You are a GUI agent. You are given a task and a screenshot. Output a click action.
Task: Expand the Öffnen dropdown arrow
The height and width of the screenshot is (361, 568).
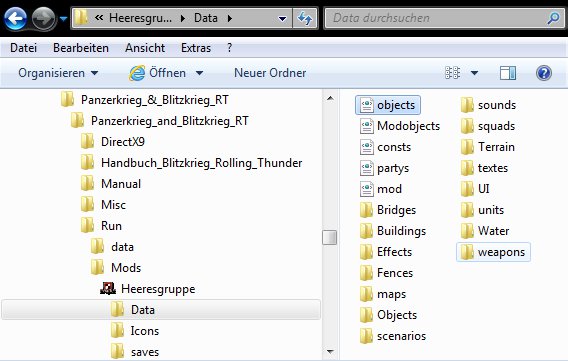(x=199, y=73)
